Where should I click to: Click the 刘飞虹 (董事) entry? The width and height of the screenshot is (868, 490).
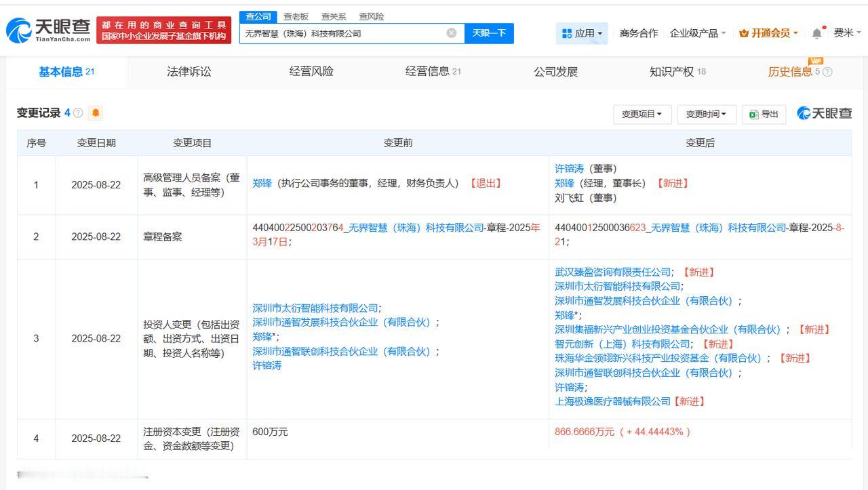586,198
